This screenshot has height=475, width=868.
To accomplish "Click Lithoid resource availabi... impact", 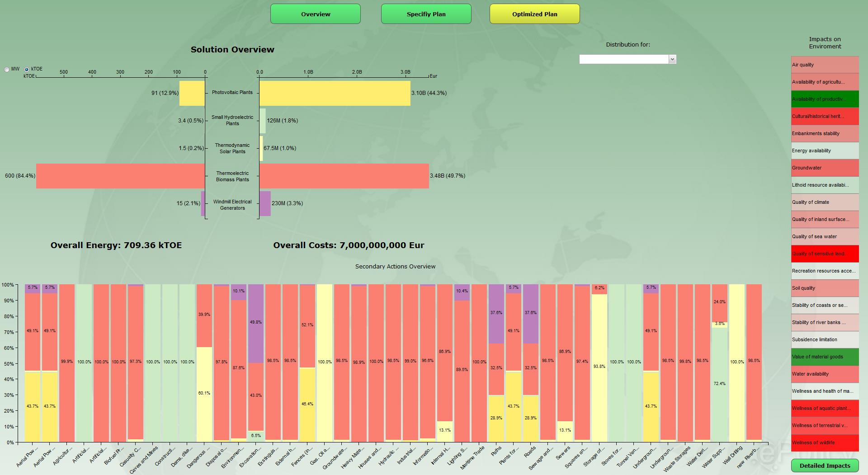I will (825, 185).
